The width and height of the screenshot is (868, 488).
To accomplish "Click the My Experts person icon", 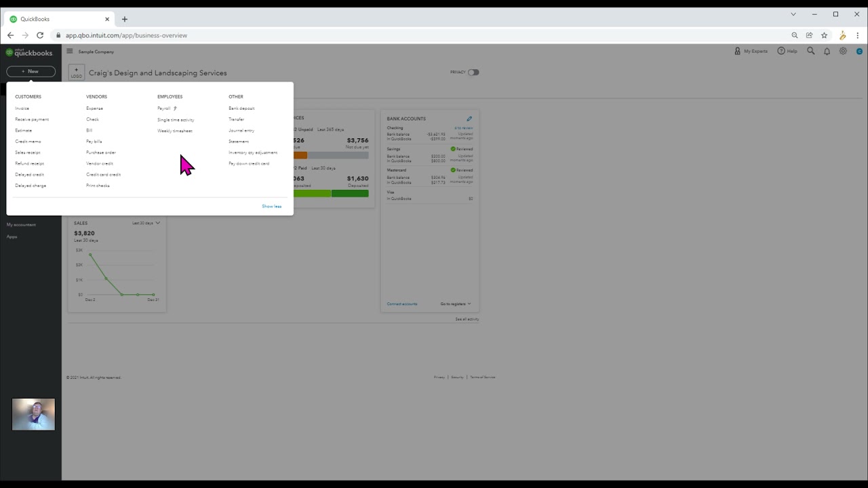I will (x=737, y=51).
